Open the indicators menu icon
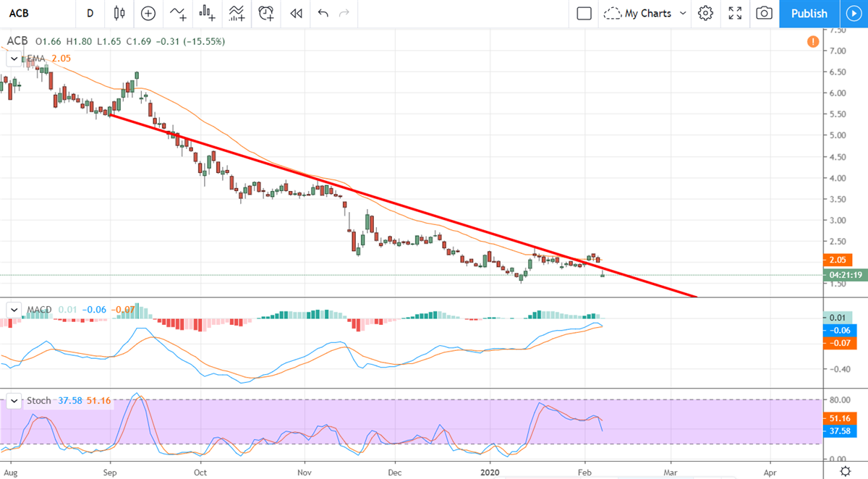The width and height of the screenshot is (868, 479). coord(177,13)
